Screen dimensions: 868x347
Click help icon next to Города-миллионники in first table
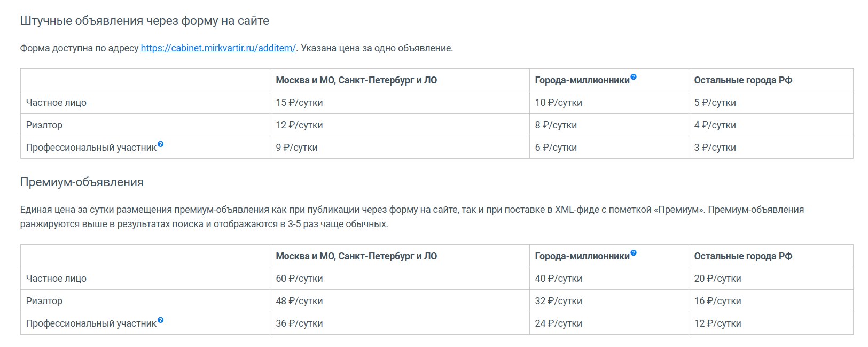pos(634,77)
